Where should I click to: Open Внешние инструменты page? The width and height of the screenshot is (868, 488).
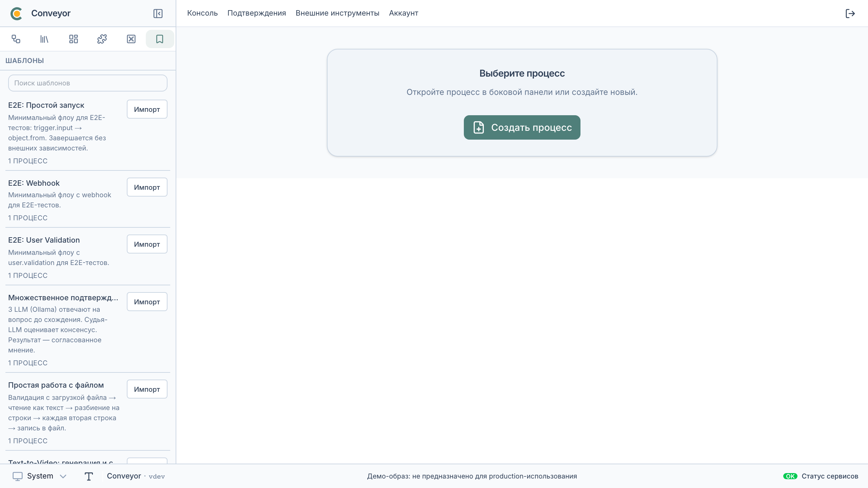click(337, 13)
